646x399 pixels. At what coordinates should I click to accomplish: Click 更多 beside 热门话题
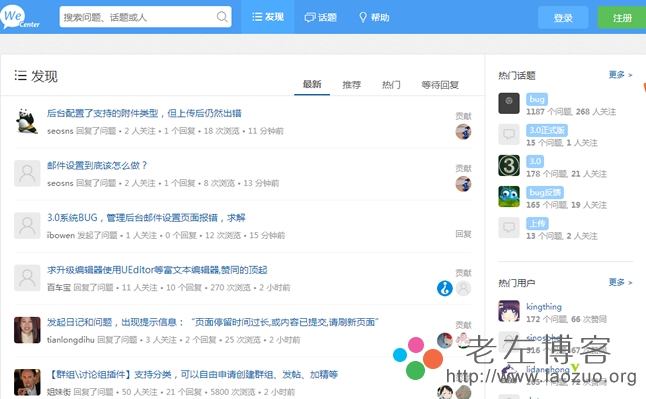(620, 75)
